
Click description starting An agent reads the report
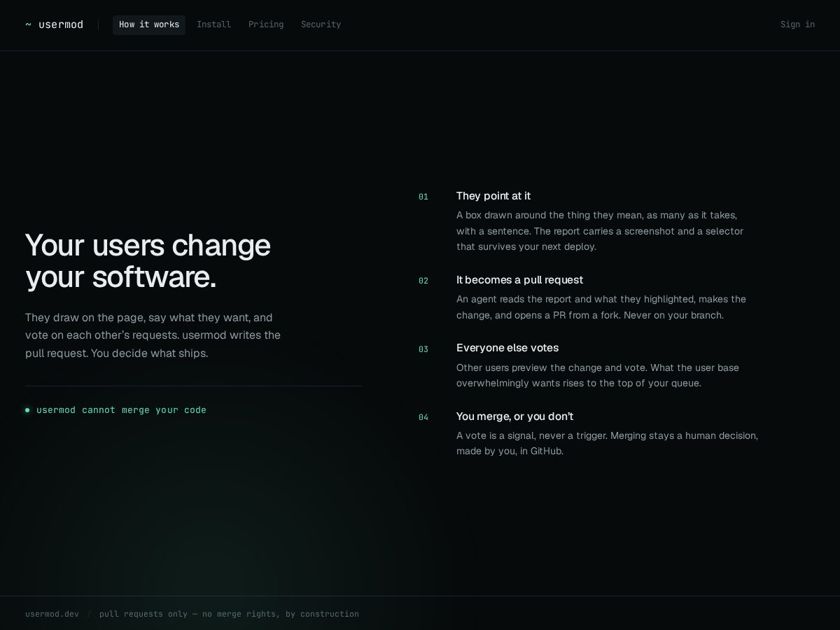(601, 307)
